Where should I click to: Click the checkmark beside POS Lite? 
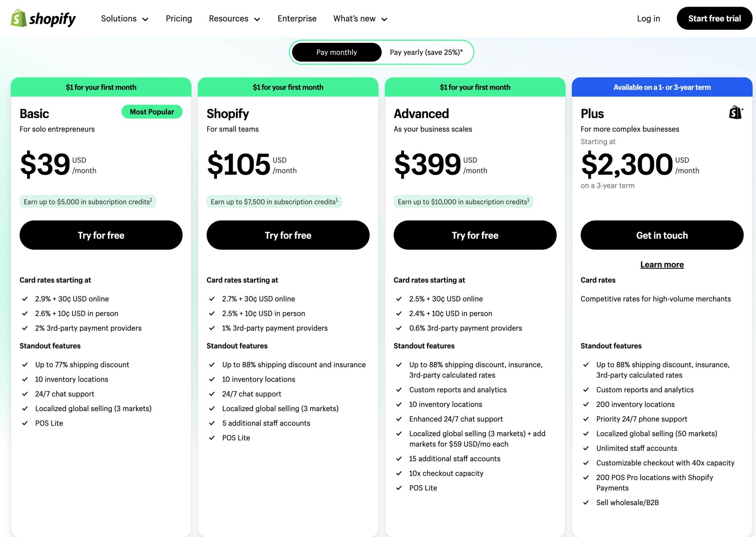coord(25,423)
